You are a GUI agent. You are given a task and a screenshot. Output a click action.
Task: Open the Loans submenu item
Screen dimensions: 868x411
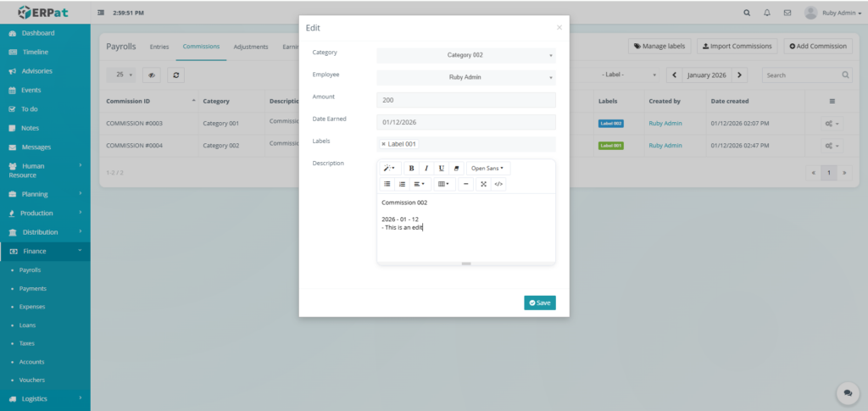tap(28, 325)
